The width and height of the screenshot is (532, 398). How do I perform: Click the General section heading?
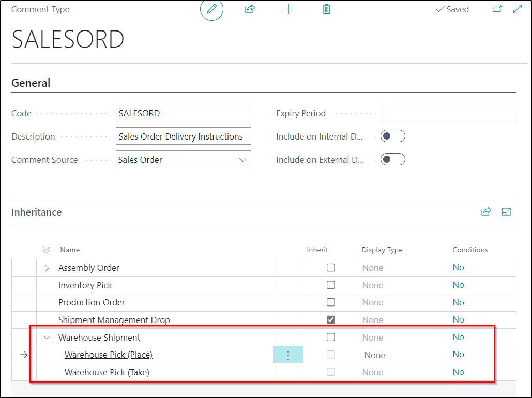31,83
